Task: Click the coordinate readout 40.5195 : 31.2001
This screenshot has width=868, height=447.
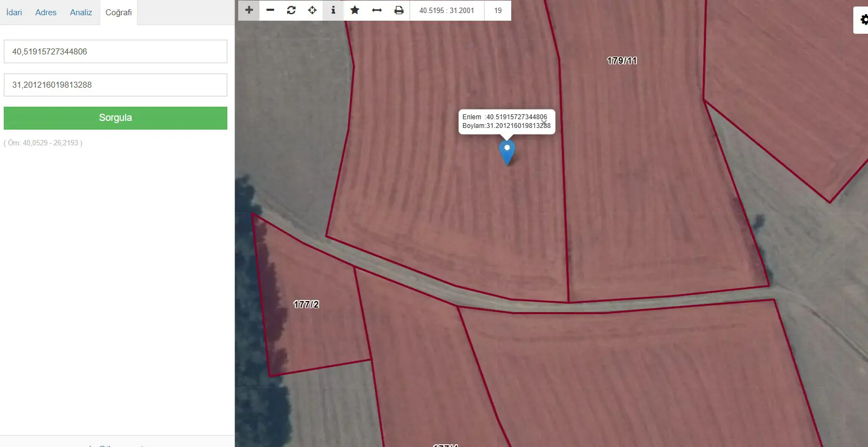Action: 447,10
